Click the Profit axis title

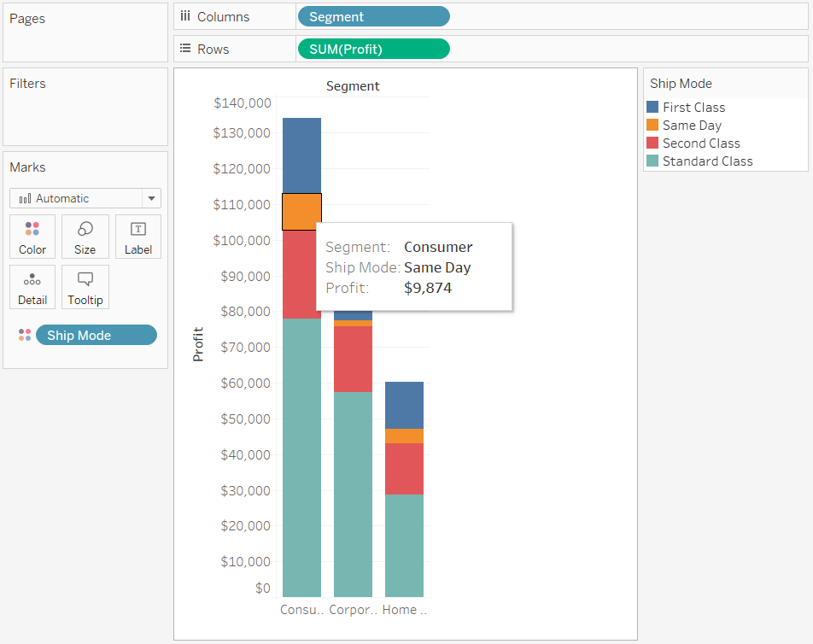(198, 345)
